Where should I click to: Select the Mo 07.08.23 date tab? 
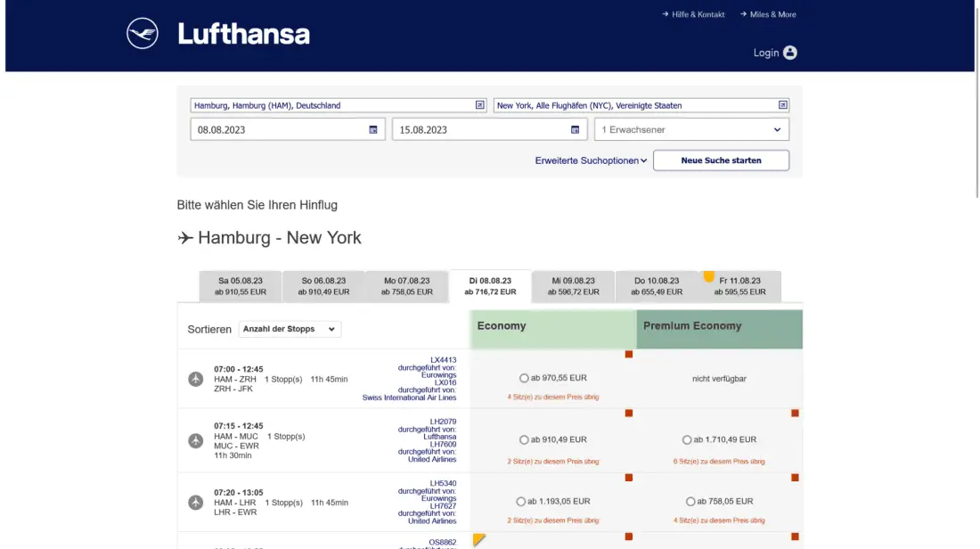point(406,286)
